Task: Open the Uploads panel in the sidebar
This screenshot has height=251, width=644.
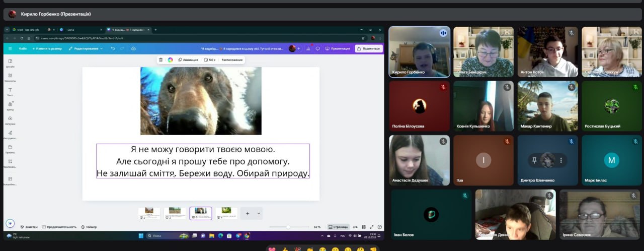Action: click(10, 120)
